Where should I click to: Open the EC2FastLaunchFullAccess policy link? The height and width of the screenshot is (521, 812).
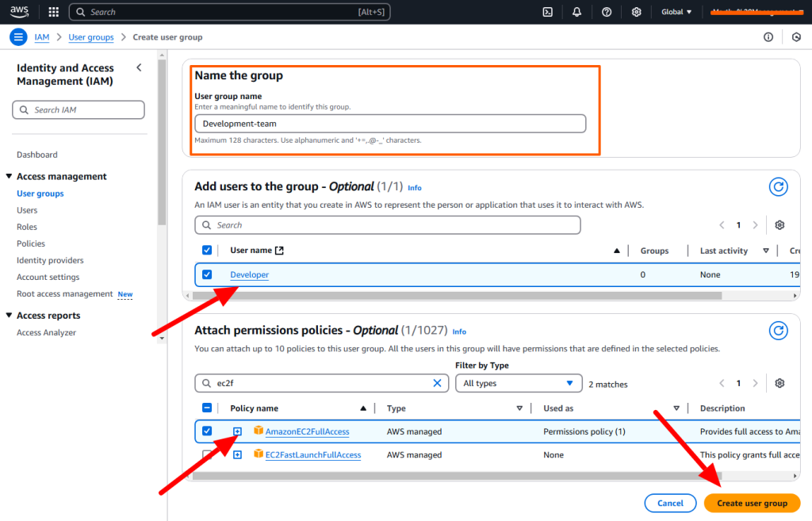312,454
